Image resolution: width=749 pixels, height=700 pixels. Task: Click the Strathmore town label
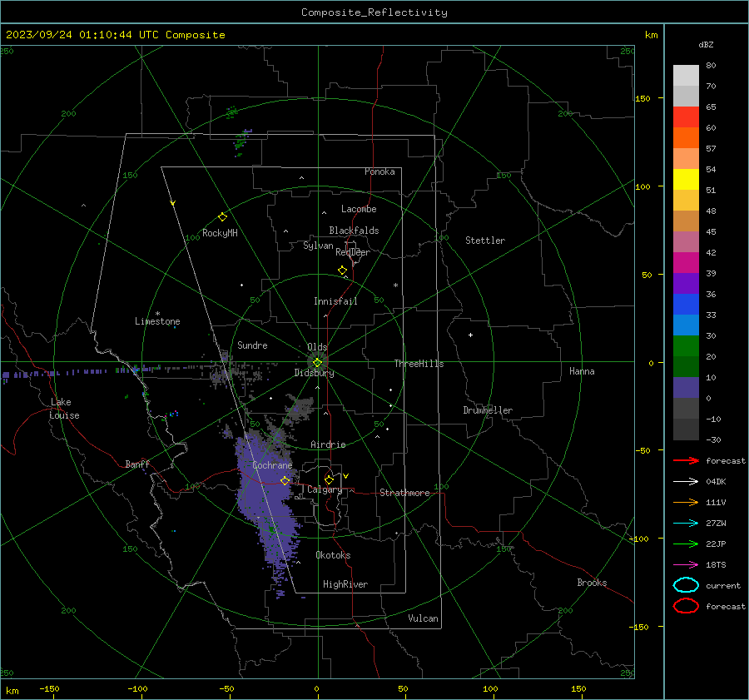(405, 493)
